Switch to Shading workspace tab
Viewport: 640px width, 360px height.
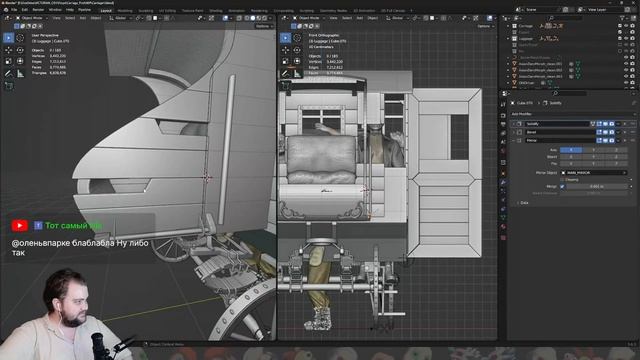click(x=216, y=11)
